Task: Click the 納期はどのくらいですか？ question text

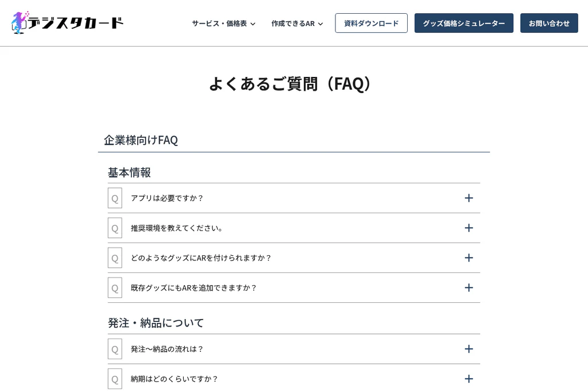Action: click(x=174, y=379)
